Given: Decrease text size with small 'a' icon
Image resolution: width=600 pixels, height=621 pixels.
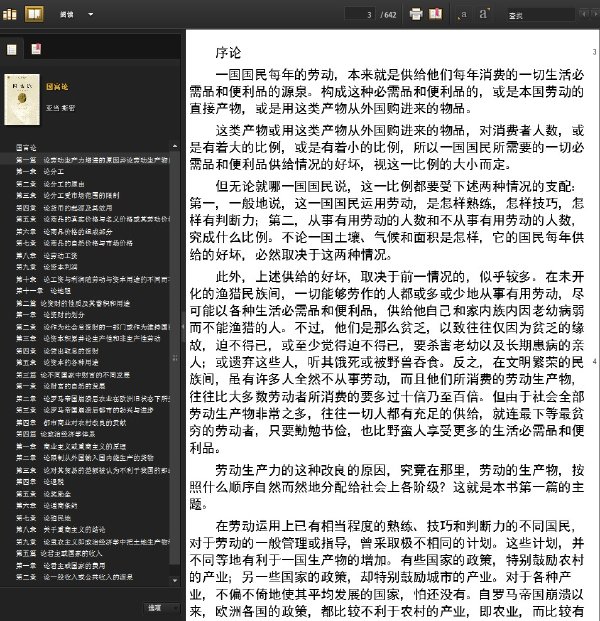Looking at the screenshot, I should pyautogui.click(x=463, y=15).
